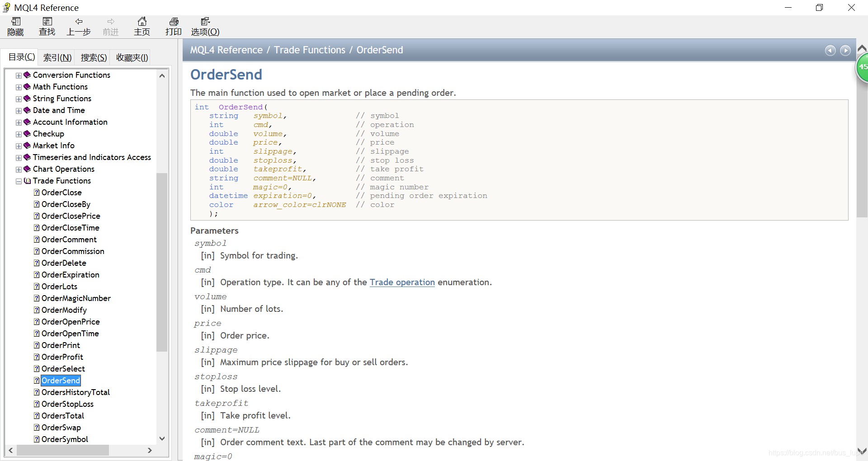
Task: Click the open book icon of Trade Functions
Action: (x=27, y=181)
